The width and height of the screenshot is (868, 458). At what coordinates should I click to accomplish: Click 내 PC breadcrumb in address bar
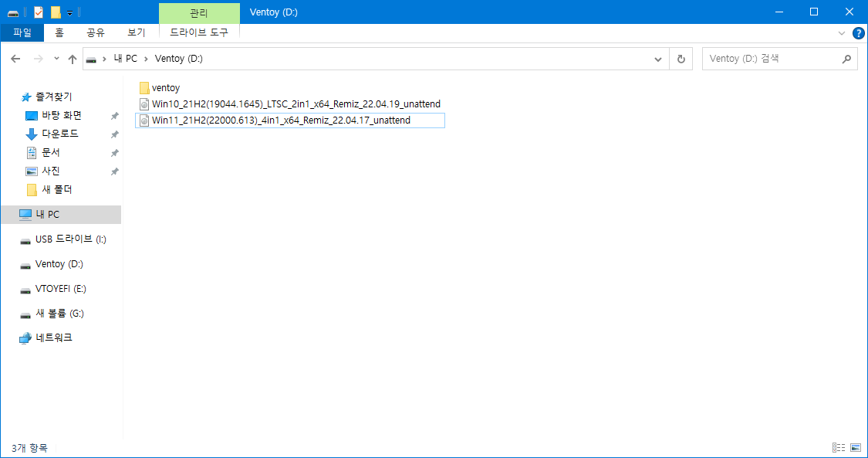(126, 59)
